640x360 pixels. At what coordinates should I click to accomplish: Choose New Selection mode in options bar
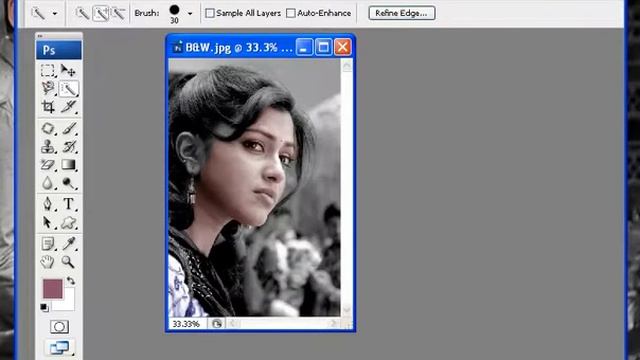[82, 13]
